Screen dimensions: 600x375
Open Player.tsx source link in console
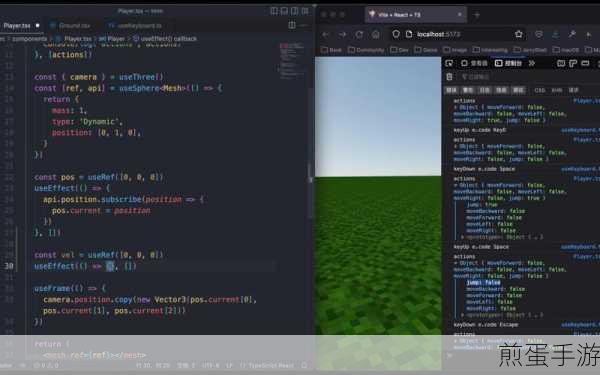(x=587, y=101)
